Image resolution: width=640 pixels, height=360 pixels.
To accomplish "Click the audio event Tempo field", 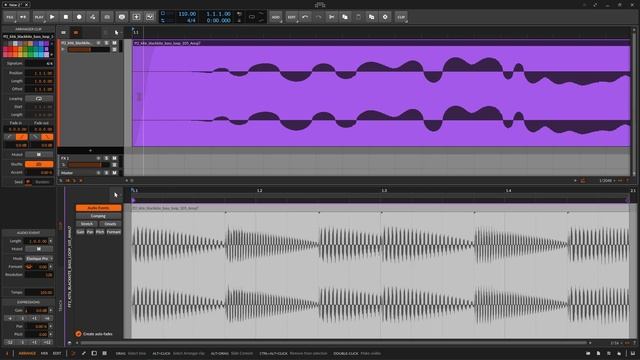I will [x=39, y=292].
